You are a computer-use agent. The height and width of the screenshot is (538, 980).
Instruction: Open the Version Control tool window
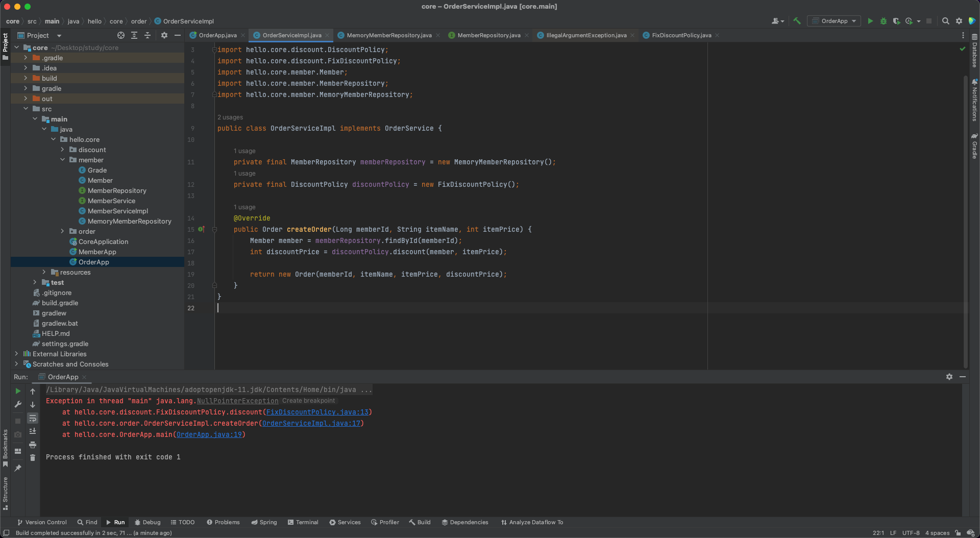[42, 522]
